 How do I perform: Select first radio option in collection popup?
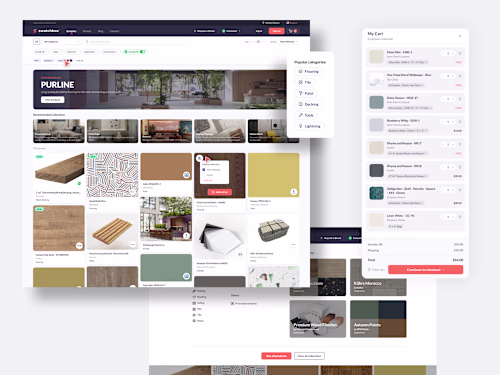[204, 170]
